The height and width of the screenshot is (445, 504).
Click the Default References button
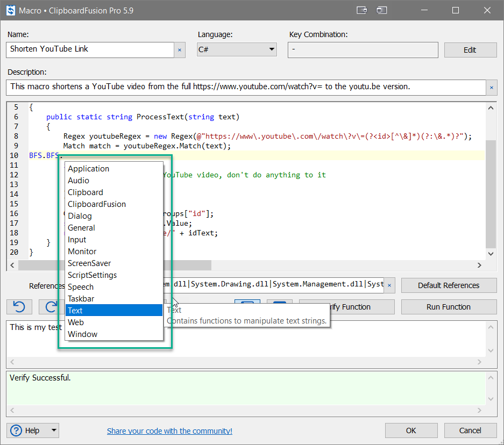coord(449,285)
